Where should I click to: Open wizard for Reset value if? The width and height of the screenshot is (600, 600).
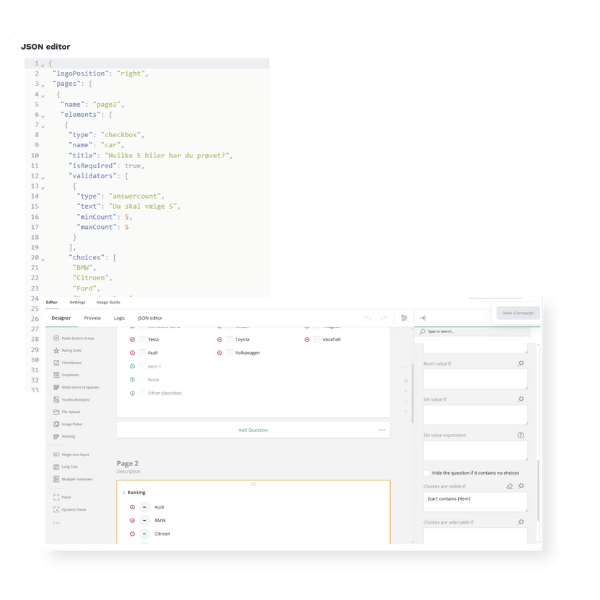pyautogui.click(x=521, y=363)
